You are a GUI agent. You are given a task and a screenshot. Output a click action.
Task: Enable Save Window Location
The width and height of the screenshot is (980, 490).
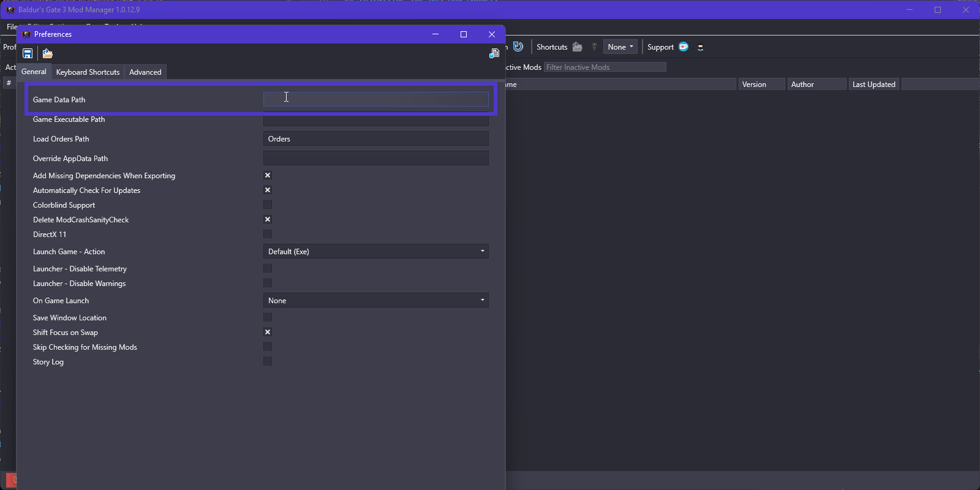268,317
